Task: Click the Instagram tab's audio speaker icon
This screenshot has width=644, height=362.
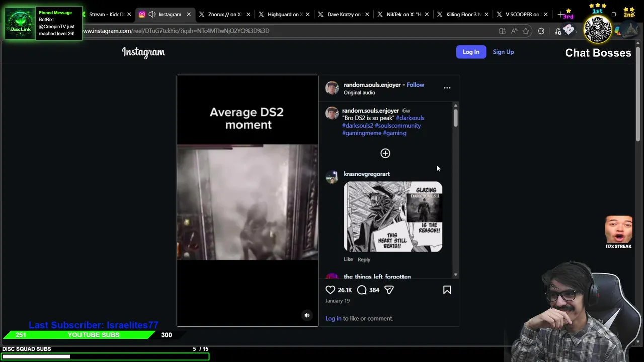Action: click(x=152, y=14)
